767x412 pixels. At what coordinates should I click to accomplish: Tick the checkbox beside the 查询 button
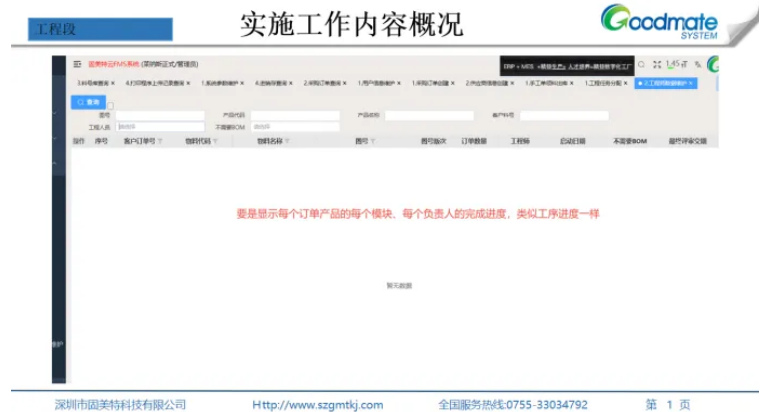click(110, 105)
